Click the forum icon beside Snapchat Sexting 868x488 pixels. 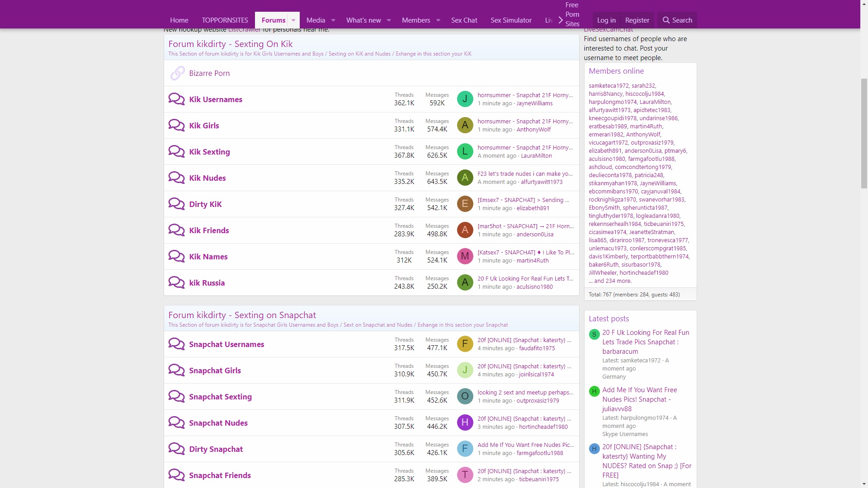(176, 396)
